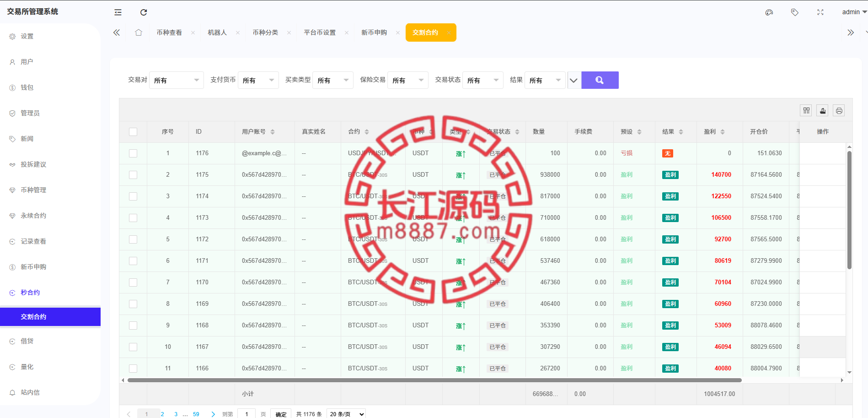Open the 设置 sidebar menu

pos(50,36)
